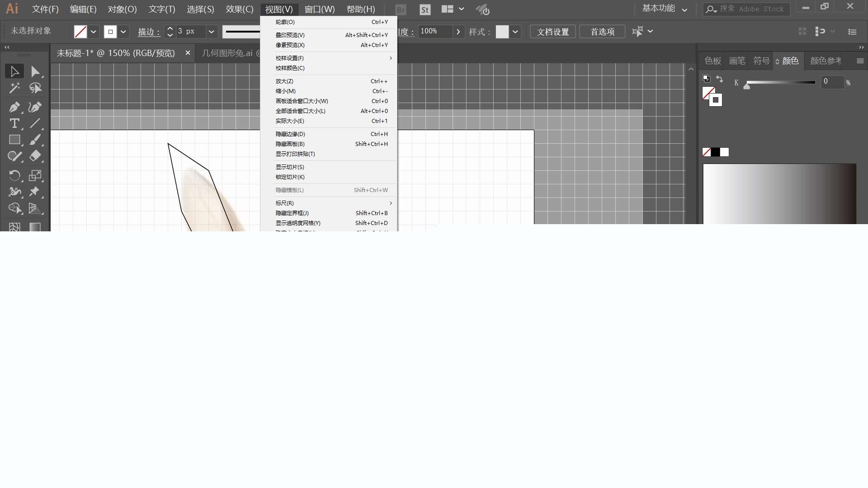The width and height of the screenshot is (868, 488).
Task: Pick a color from grayscale spectrum ramp
Action: (x=779, y=194)
